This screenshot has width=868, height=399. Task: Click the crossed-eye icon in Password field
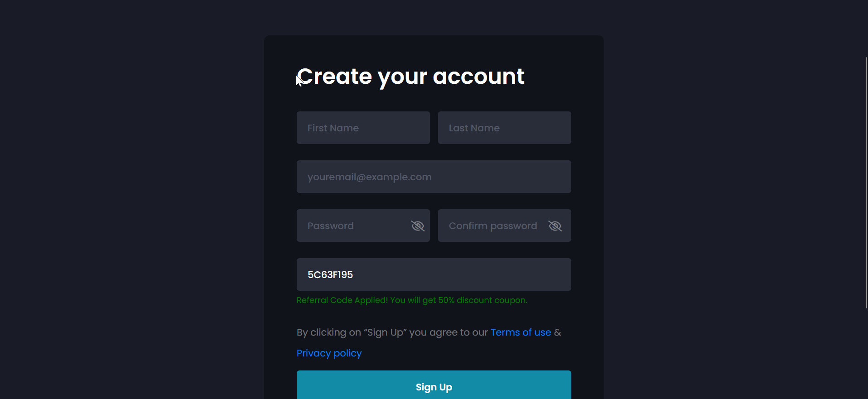point(417,226)
